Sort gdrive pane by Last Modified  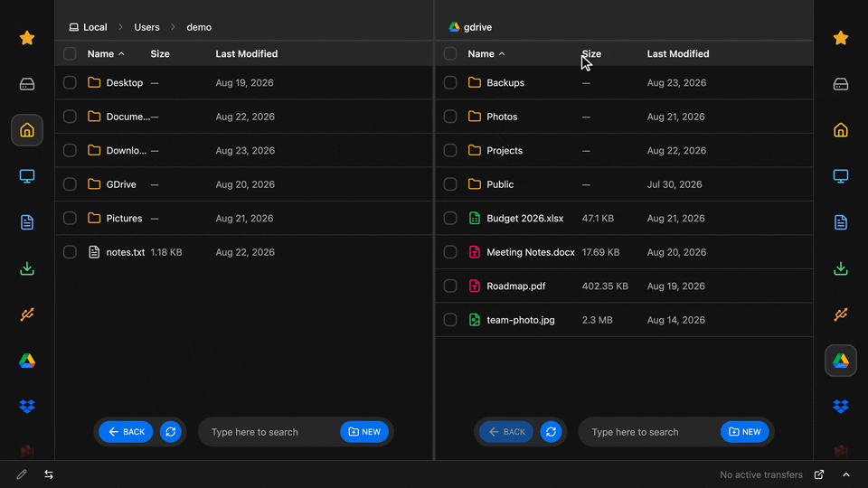pos(677,53)
